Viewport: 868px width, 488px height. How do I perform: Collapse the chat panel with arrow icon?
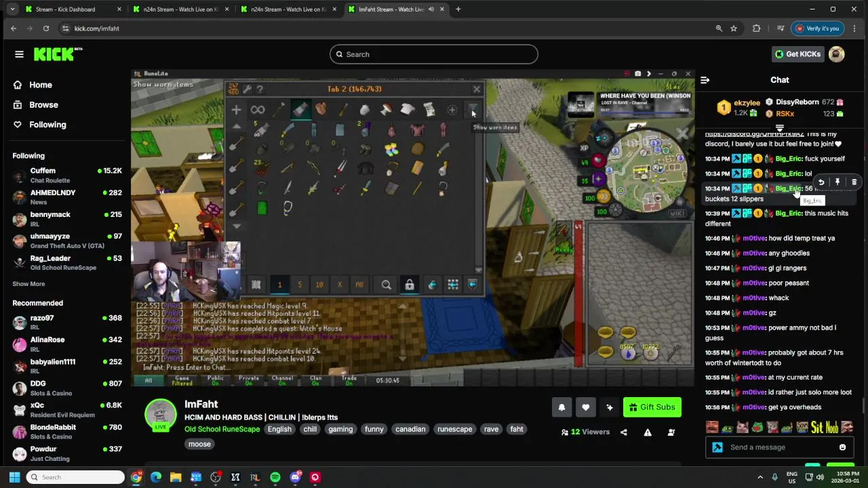(705, 80)
